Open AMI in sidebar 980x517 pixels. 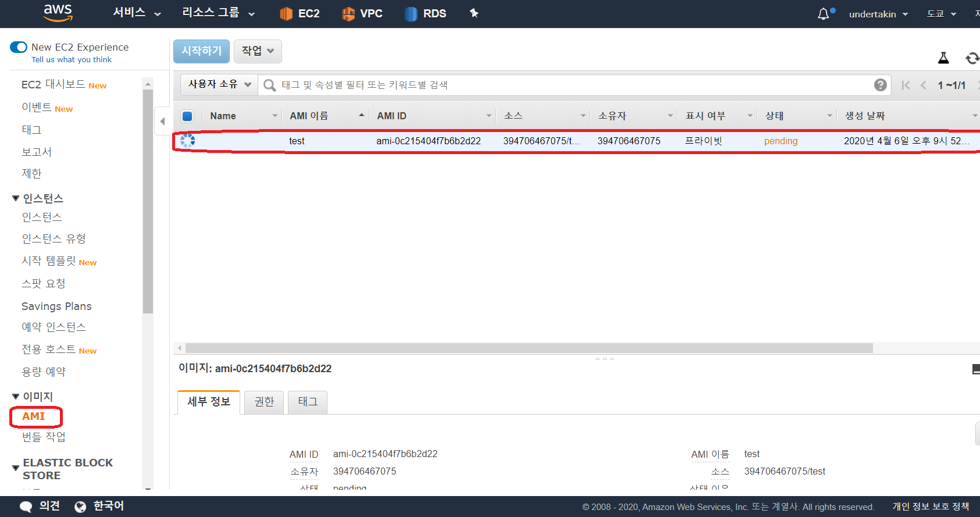point(34,416)
